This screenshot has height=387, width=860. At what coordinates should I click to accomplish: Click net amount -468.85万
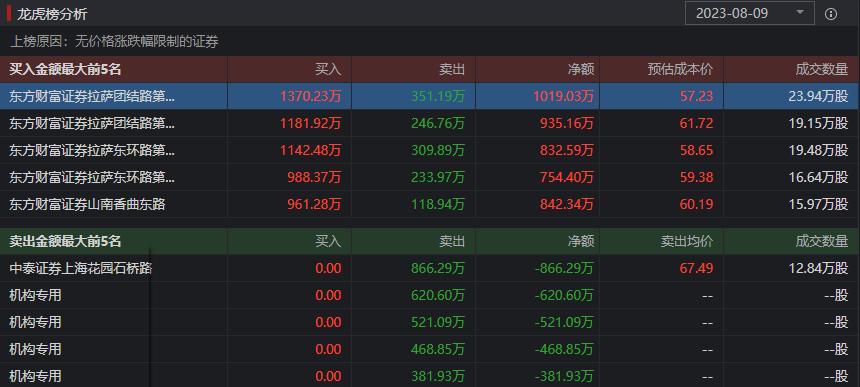(x=564, y=349)
